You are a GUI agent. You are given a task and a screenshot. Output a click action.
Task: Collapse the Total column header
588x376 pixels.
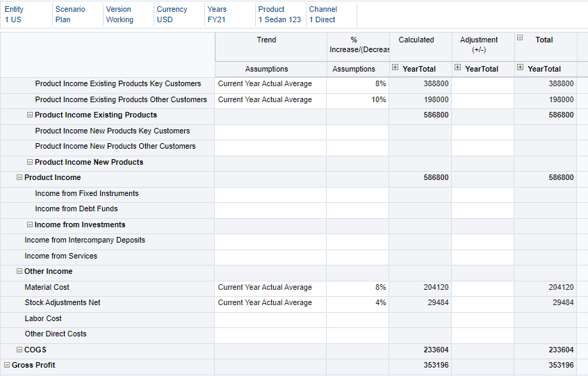520,38
